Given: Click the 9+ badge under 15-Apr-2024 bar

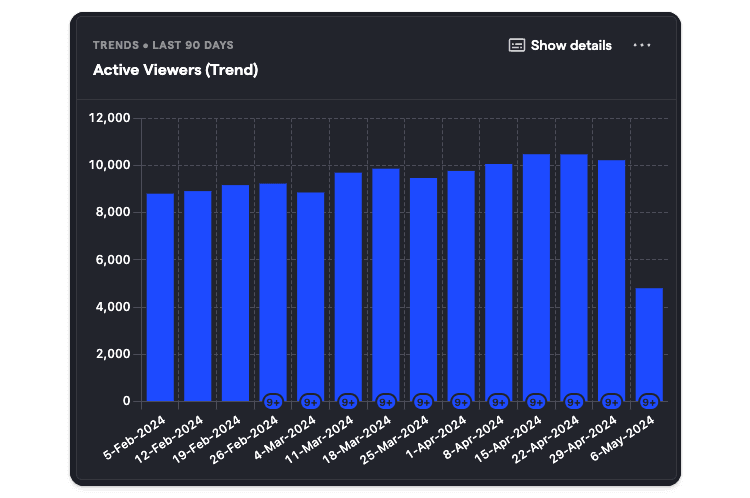Looking at the screenshot, I should (x=536, y=402).
